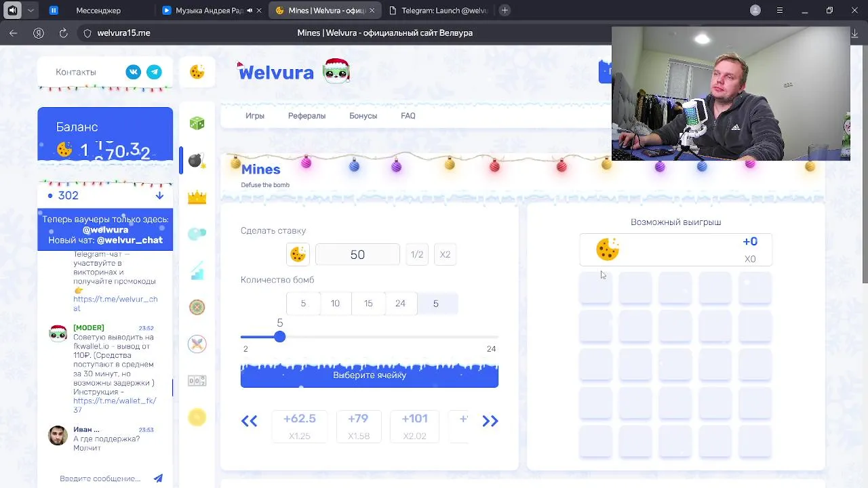
Task: Open the Telegram contact icon
Action: (x=155, y=72)
